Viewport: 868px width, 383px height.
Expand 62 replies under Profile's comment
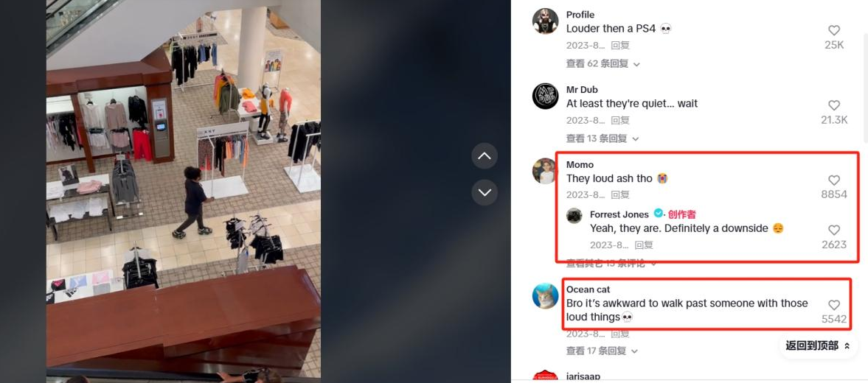coord(603,63)
